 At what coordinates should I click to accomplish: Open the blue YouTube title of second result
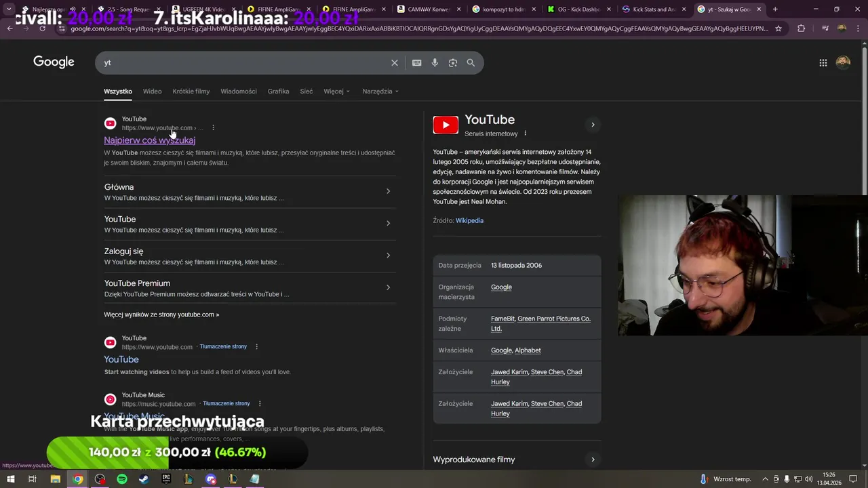[x=121, y=359]
